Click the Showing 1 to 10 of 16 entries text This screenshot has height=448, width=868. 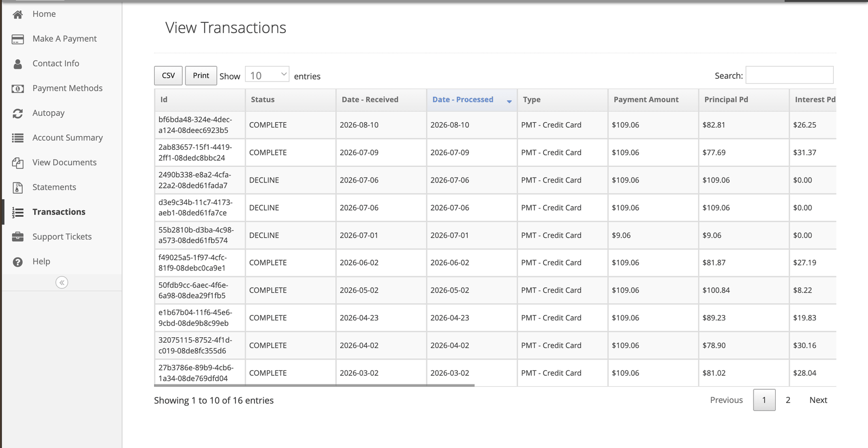(x=214, y=400)
